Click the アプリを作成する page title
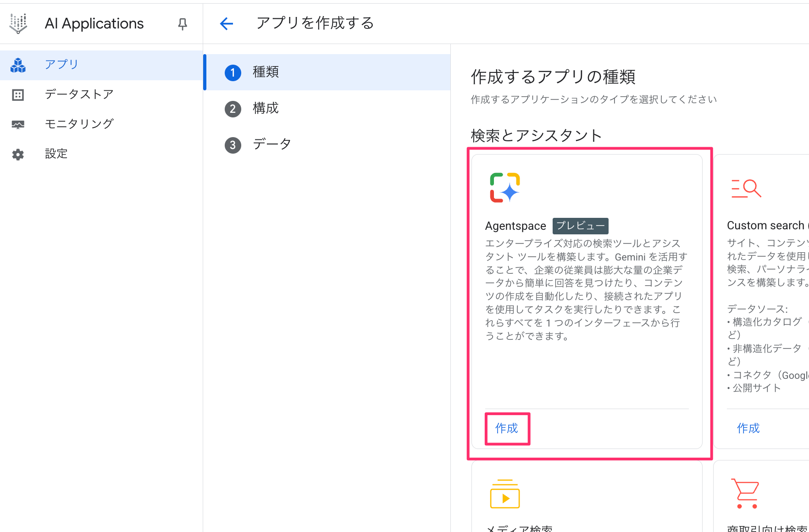The image size is (809, 532). click(x=315, y=23)
